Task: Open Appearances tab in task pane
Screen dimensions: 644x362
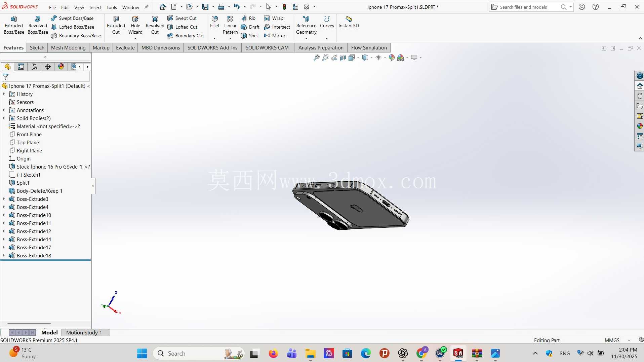Action: point(640,126)
